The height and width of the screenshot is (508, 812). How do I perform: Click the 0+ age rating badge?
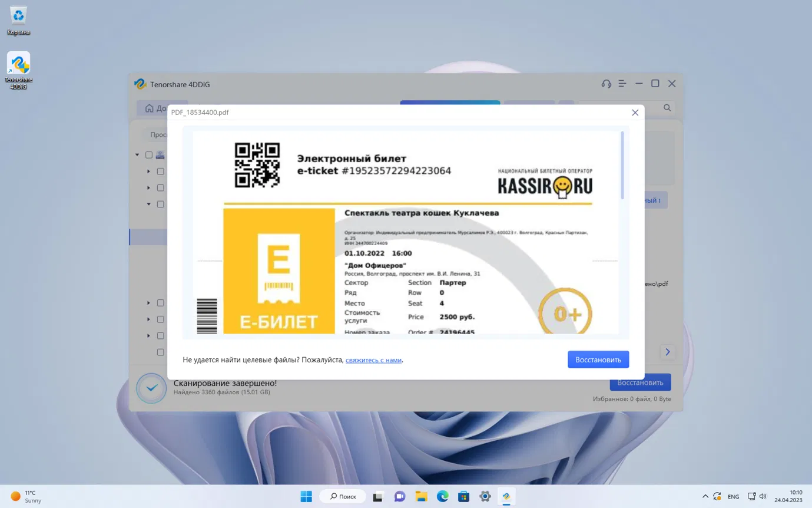tap(565, 314)
